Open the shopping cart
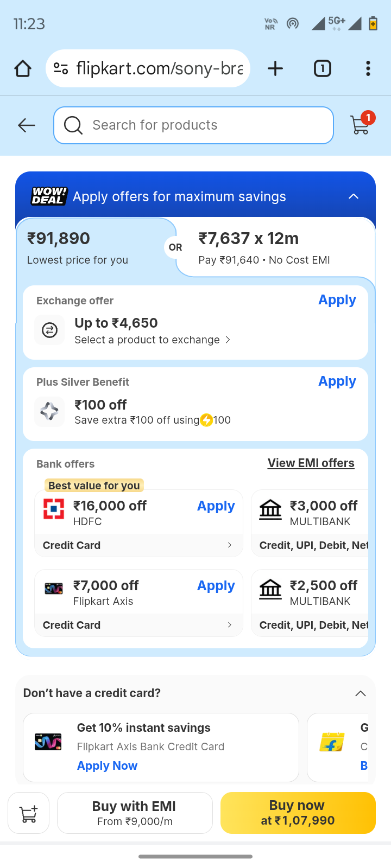Image resolution: width=391 pixels, height=868 pixels. coord(361,125)
